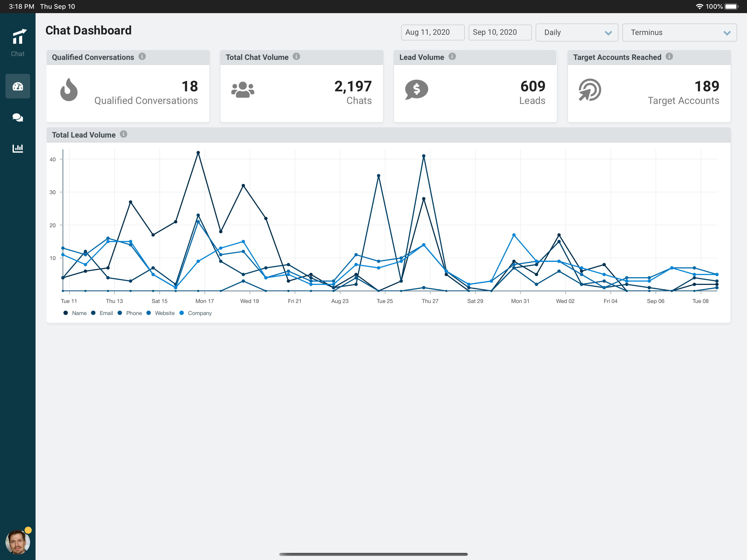The image size is (747, 560).
Task: Click info icon next to Total Lead Volume
Action: click(124, 135)
